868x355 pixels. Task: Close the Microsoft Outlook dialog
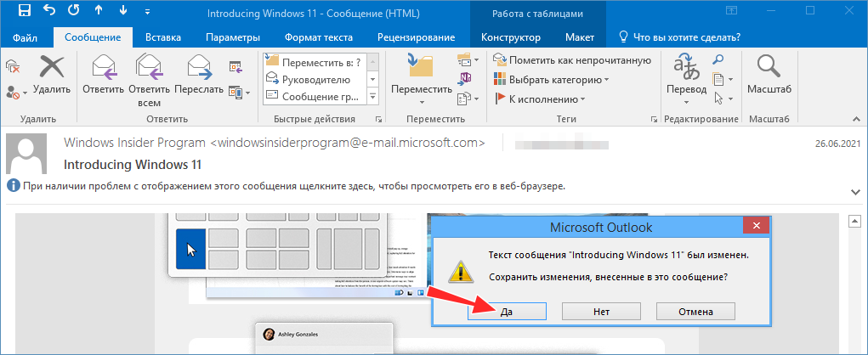click(x=755, y=226)
